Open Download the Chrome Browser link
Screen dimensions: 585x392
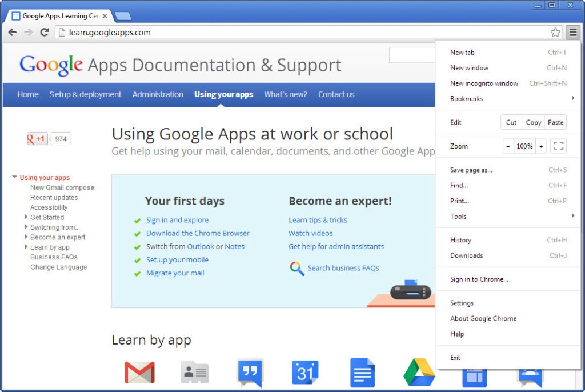pyautogui.click(x=198, y=233)
